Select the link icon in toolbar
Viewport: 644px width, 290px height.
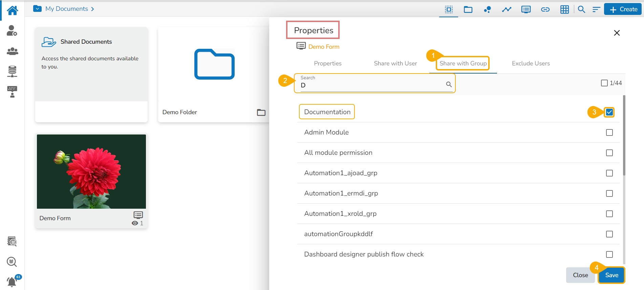(x=545, y=9)
